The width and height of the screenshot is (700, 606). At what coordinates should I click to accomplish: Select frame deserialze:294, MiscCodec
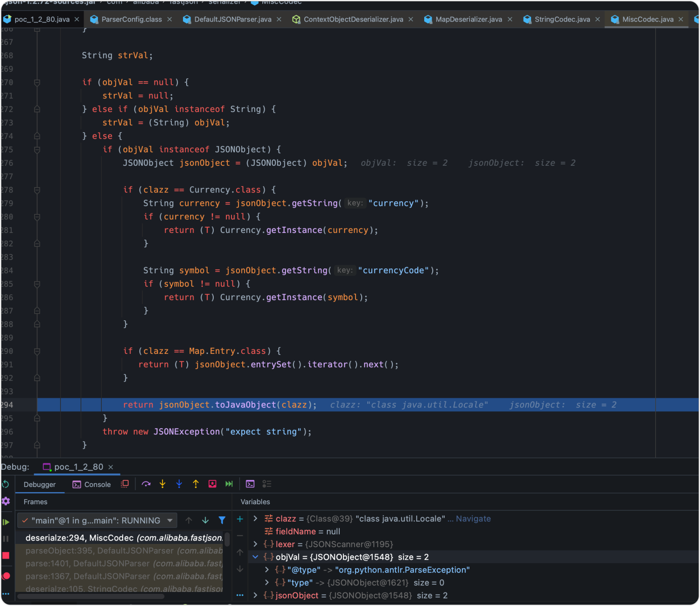coord(119,538)
